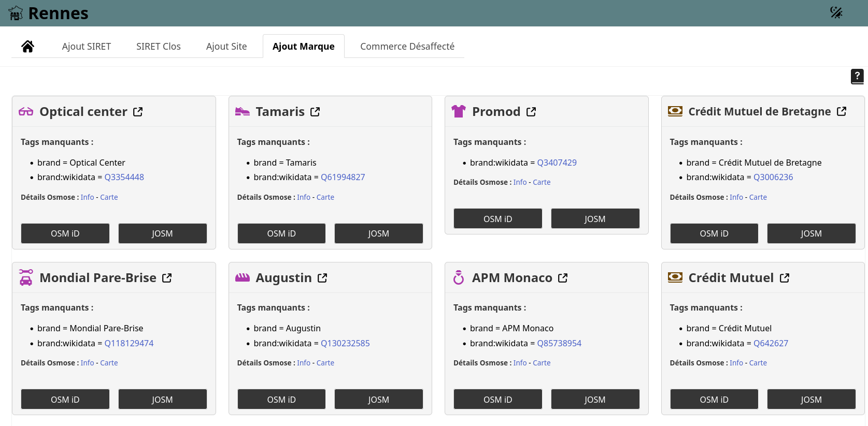Open Osmose Carte link for Mondial Pare-Brise
Screen dimensions: 868x426
109,363
